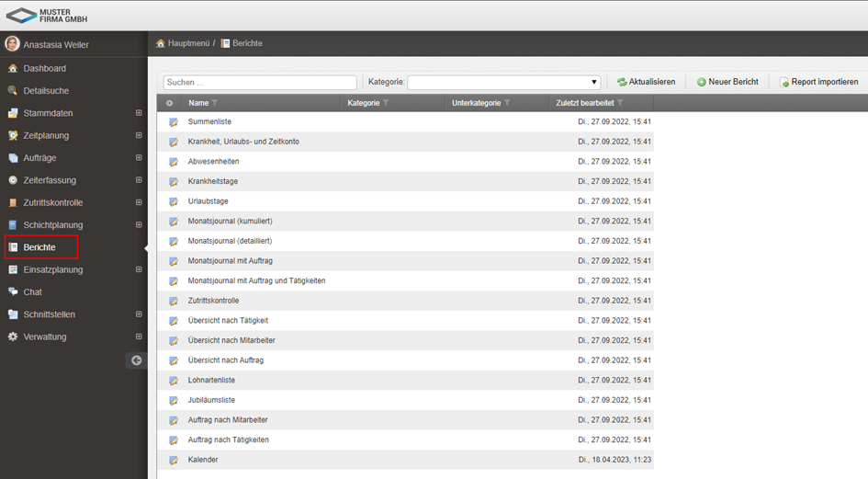Click the Kategorie column filter icon
868x479 pixels.
[x=386, y=103]
